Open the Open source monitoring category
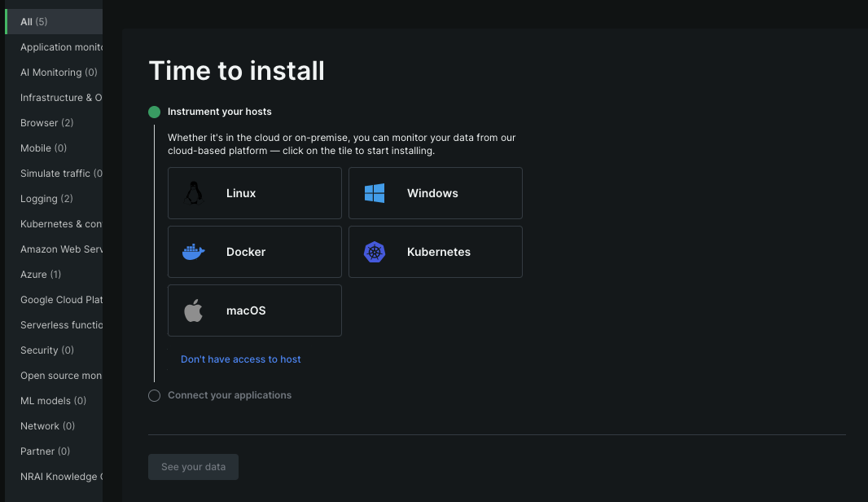Screen dimensions: 868x502 (55, 375)
